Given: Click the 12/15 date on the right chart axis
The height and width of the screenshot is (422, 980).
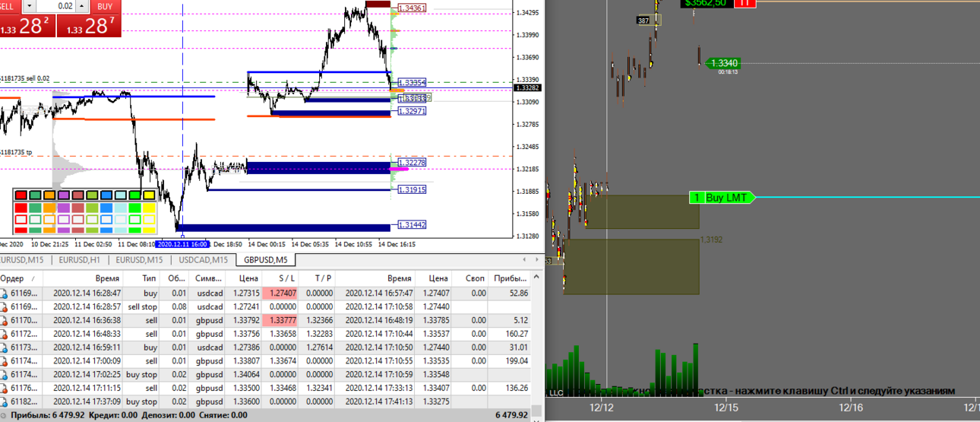Looking at the screenshot, I should click(x=726, y=408).
